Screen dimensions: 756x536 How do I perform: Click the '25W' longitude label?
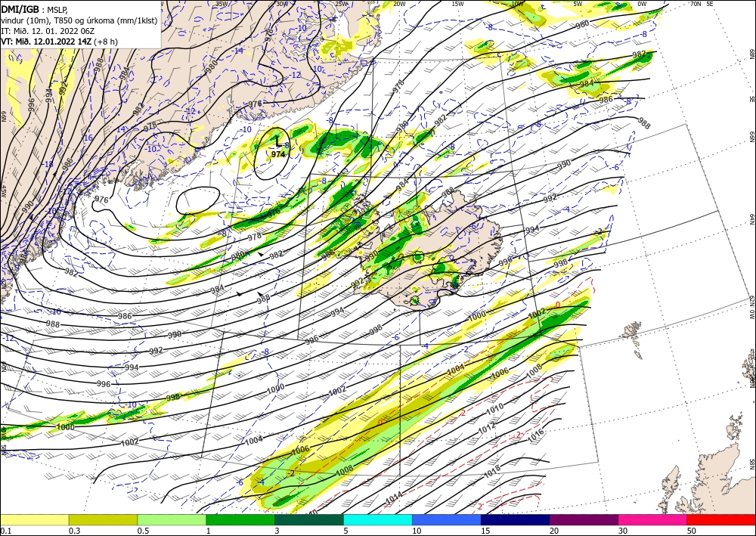(341, 4)
